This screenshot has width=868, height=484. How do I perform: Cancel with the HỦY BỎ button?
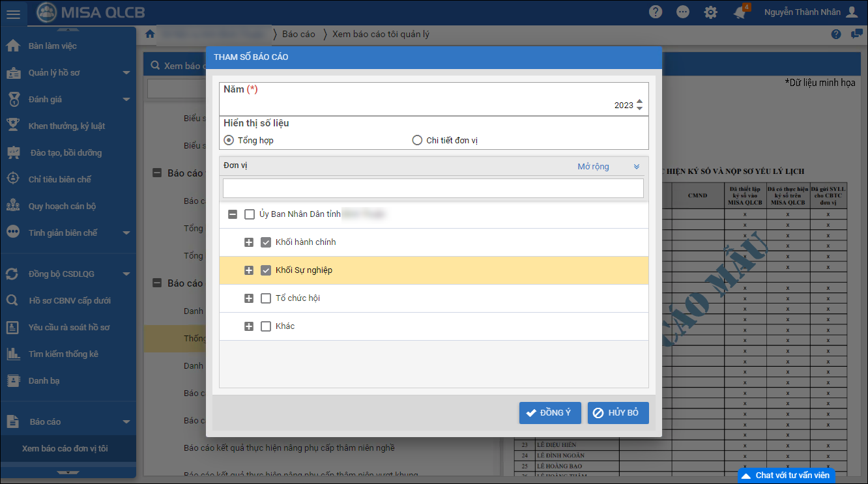(618, 413)
